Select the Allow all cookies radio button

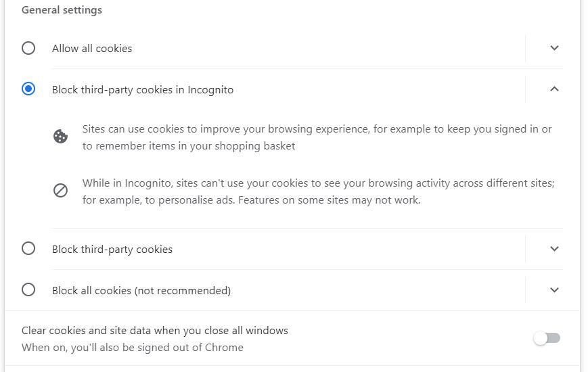(x=28, y=48)
